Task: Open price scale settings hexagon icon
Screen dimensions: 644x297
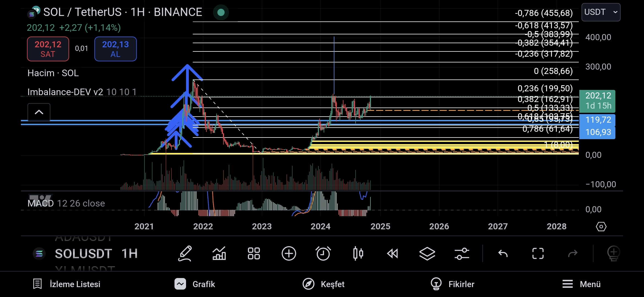Action: [601, 227]
